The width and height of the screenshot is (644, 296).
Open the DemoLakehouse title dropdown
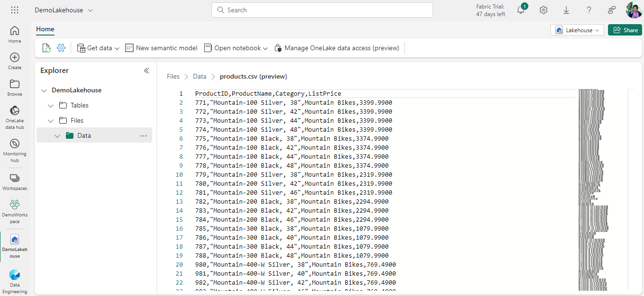[x=63, y=10]
